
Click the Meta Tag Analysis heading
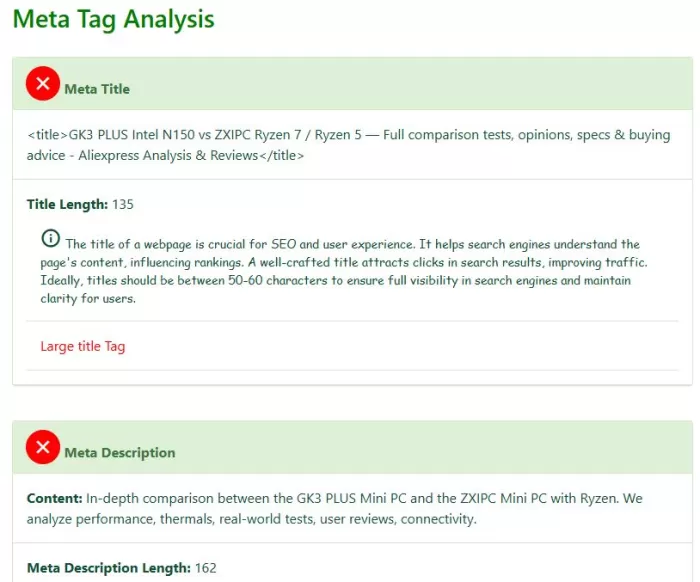(x=113, y=19)
